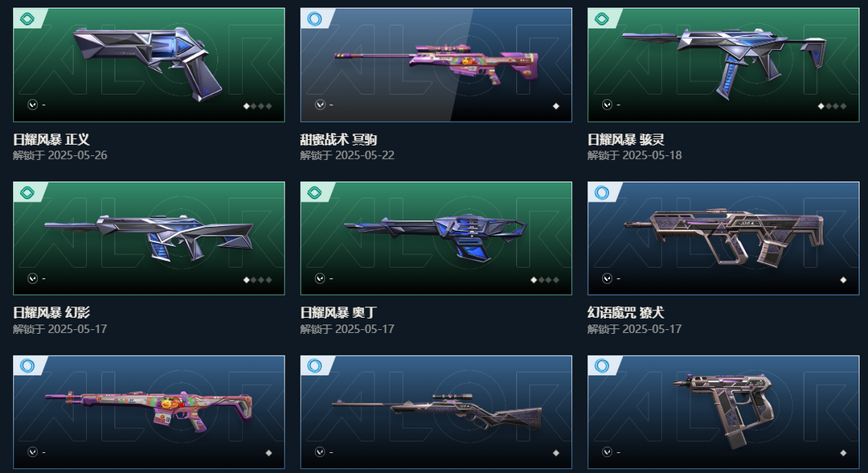Open the 幻语魔咒 獠犬 skin card
This screenshot has width=868, height=473.
coord(723,238)
